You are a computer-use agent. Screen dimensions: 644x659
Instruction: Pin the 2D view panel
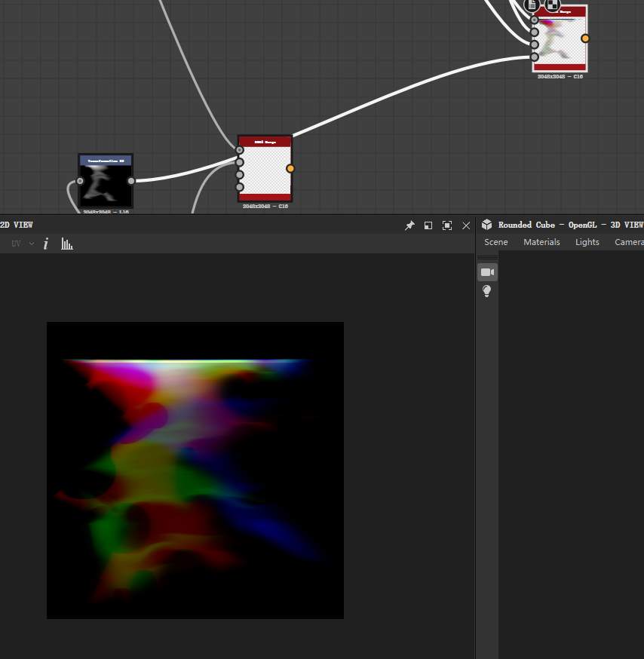[409, 225]
